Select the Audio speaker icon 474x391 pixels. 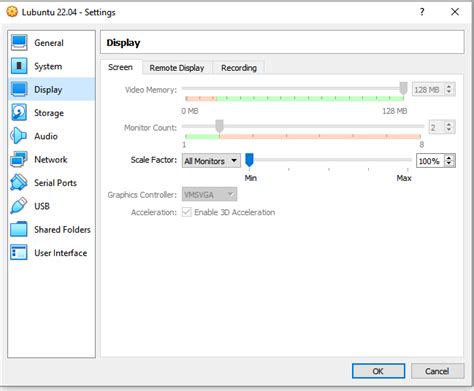coord(18,136)
